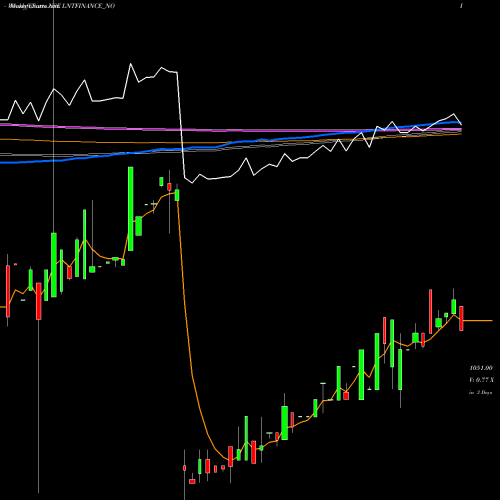Screen dimensions: 500x500
Task: Select the 1051.00 price value
Action: click(481, 368)
